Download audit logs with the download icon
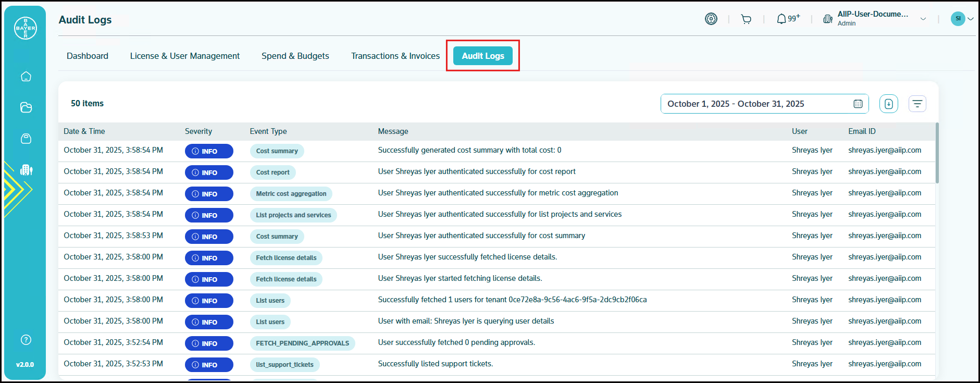 tap(888, 104)
